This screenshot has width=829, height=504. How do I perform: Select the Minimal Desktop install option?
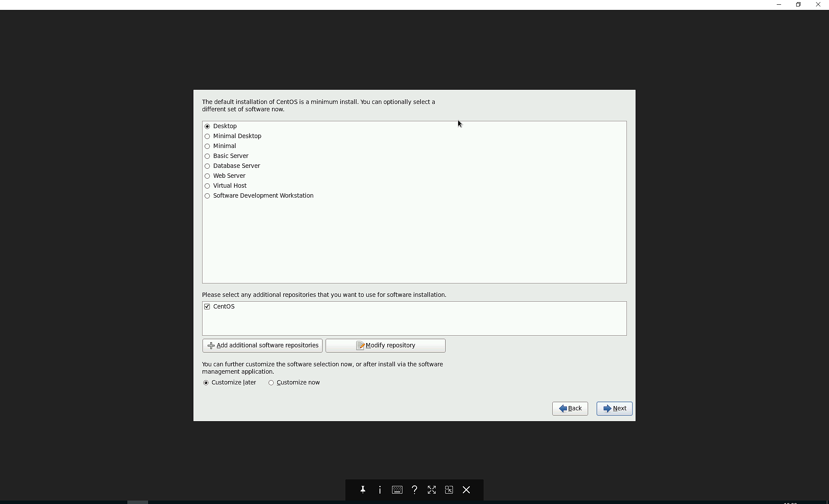208,136
